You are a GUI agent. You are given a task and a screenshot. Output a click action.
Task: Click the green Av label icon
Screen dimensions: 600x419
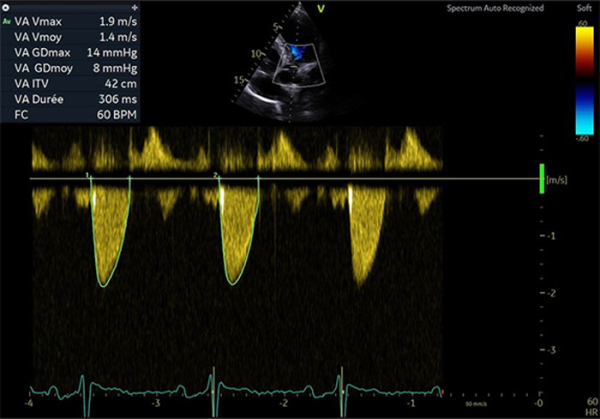(x=9, y=20)
